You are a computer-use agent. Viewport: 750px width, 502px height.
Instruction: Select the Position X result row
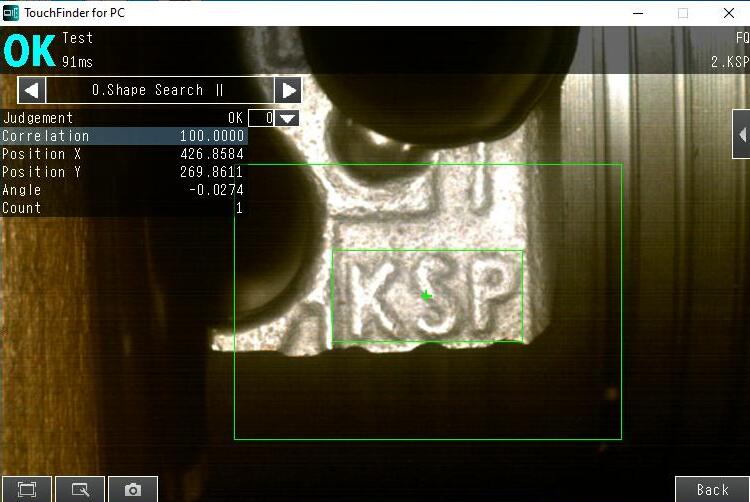click(122, 154)
